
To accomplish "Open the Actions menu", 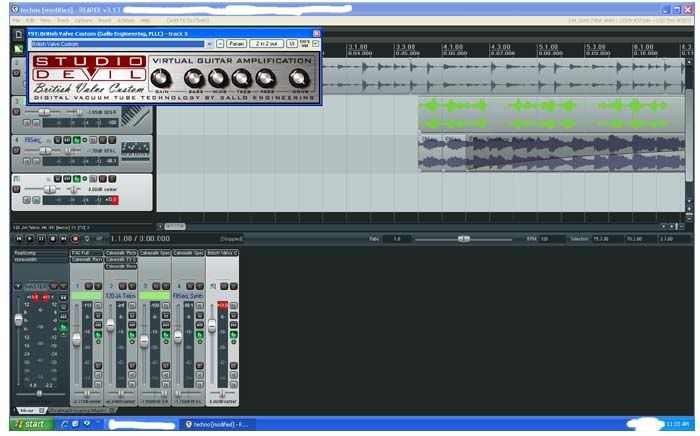I will click(126, 21).
